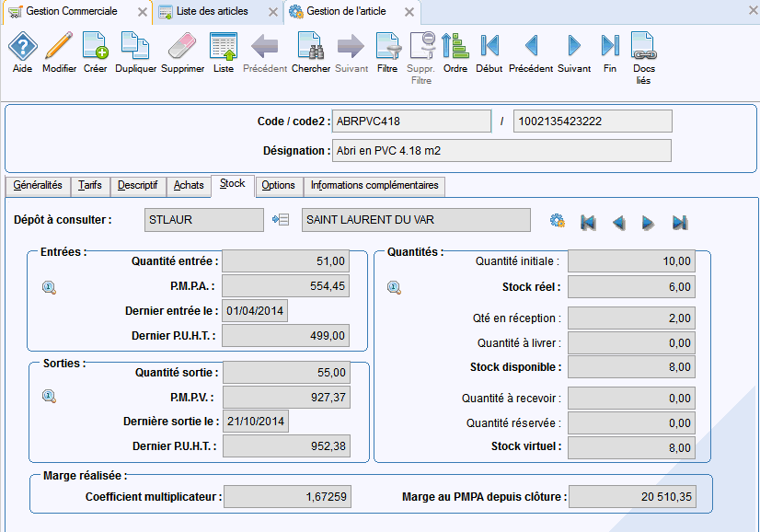Open dépôt selection list icon

coord(281,220)
